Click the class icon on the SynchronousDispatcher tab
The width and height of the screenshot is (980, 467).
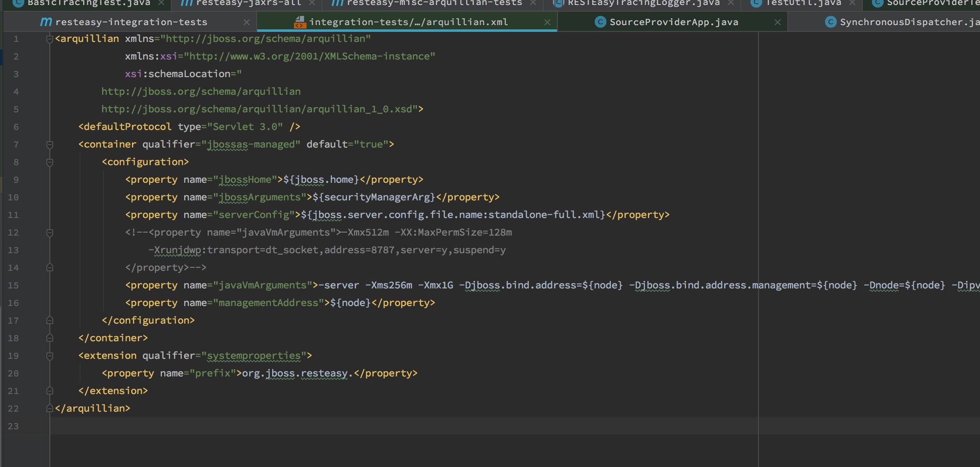830,22
